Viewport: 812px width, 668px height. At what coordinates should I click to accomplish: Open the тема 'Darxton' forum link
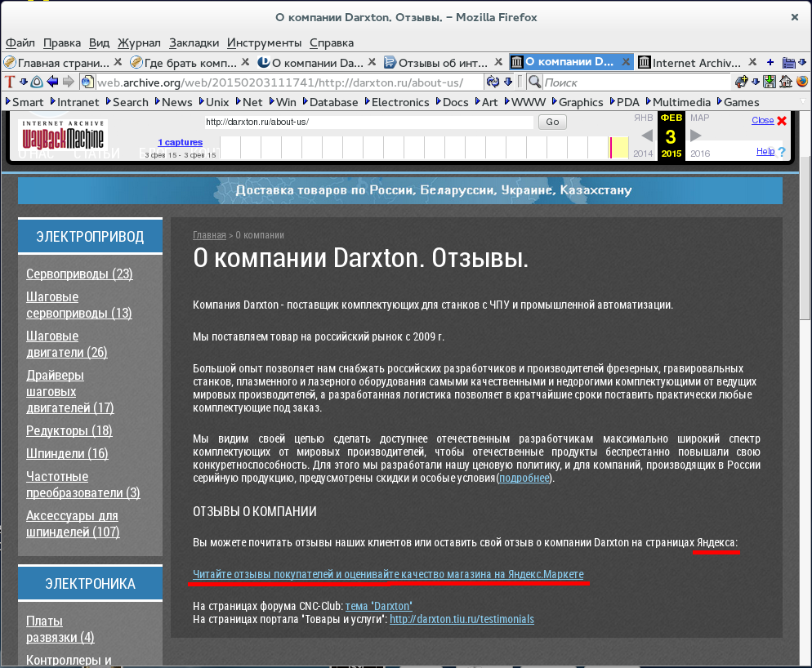[x=378, y=606]
